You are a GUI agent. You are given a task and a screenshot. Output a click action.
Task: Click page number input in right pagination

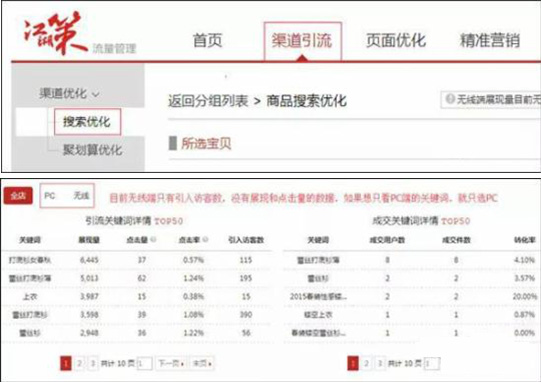click(x=432, y=363)
